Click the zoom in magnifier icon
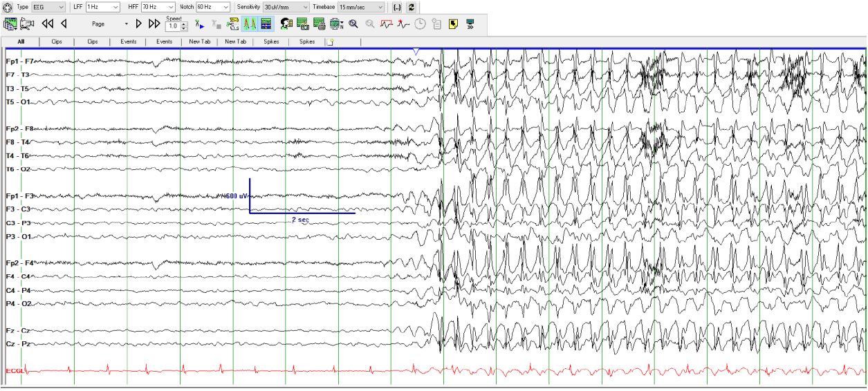Image resolution: width=868 pixels, height=391 pixels. [x=353, y=23]
